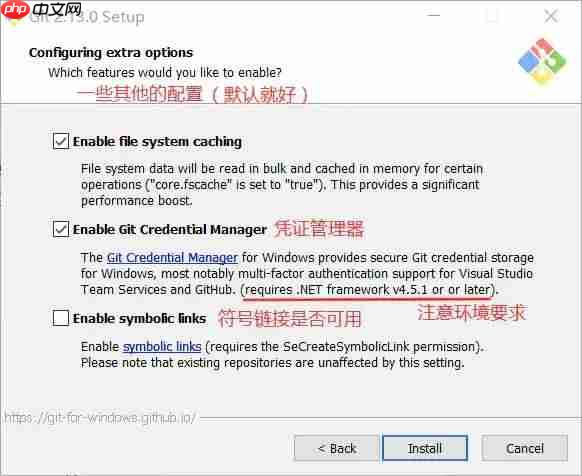The height and width of the screenshot is (476, 582).
Task: Cancel the Git installation
Action: pyautogui.click(x=525, y=448)
